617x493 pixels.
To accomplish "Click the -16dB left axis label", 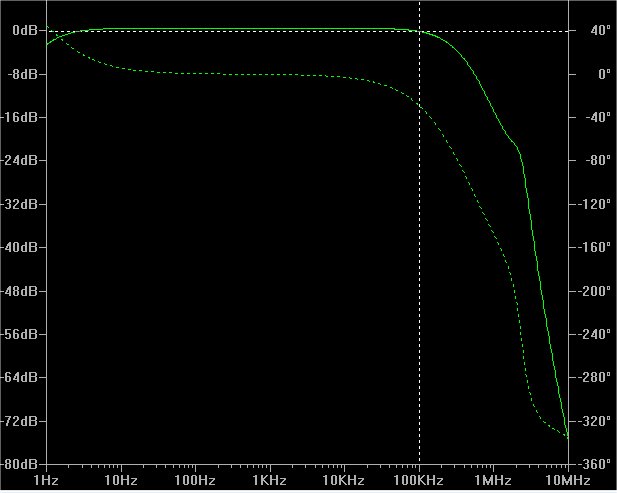I will click(19, 117).
